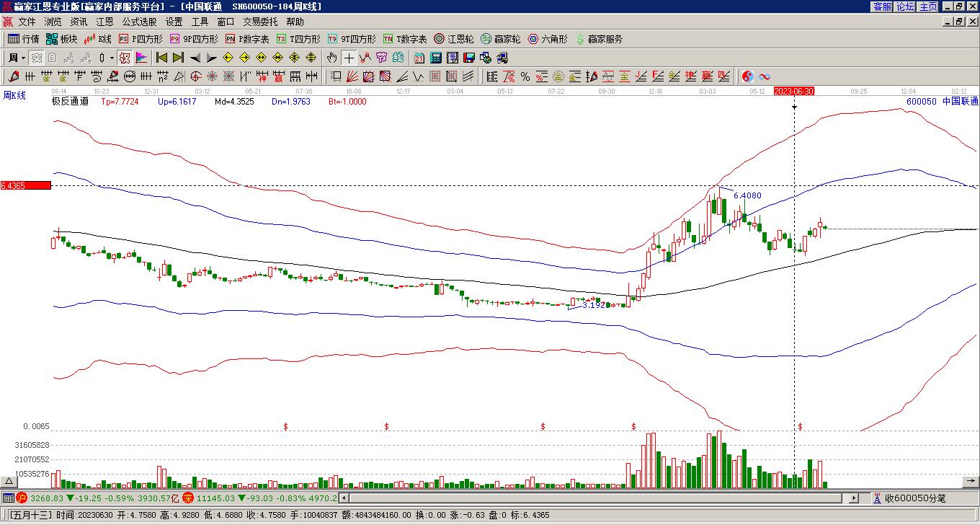Toggle the crosshair cursor tool

349,58
